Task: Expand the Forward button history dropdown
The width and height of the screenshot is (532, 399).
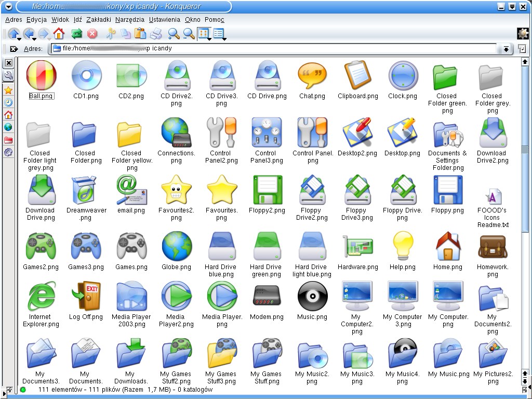Action: coord(49,38)
